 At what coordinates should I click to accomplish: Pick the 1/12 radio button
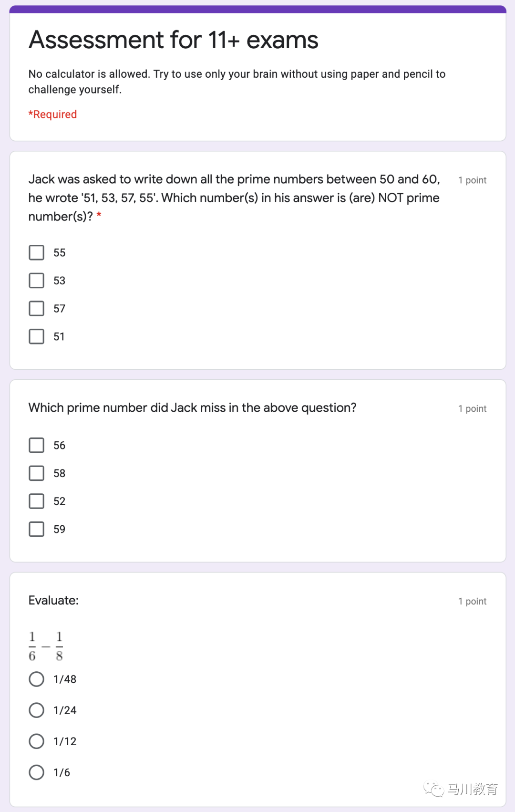[37, 741]
